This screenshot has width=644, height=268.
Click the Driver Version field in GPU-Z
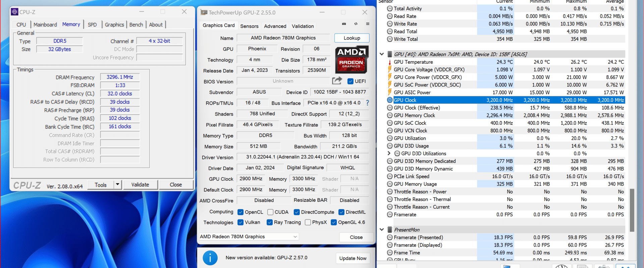point(303,157)
